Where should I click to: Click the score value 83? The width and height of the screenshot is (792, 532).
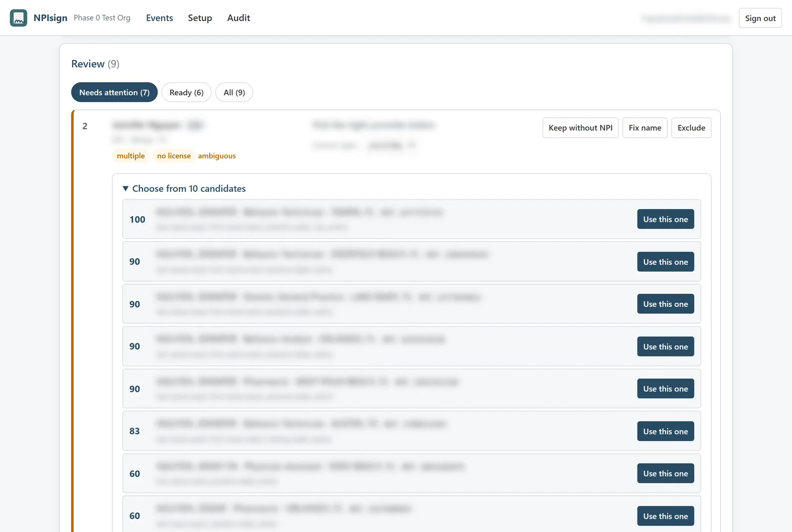[x=135, y=431]
